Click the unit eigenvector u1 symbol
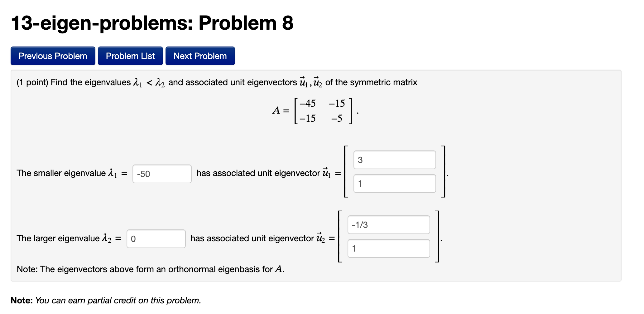Screen dimensions: 644x314 [x=326, y=173]
